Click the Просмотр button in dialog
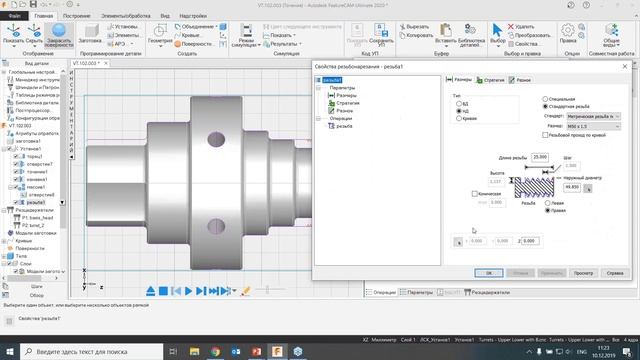Viewport: 640px width, 360px height. (583, 273)
